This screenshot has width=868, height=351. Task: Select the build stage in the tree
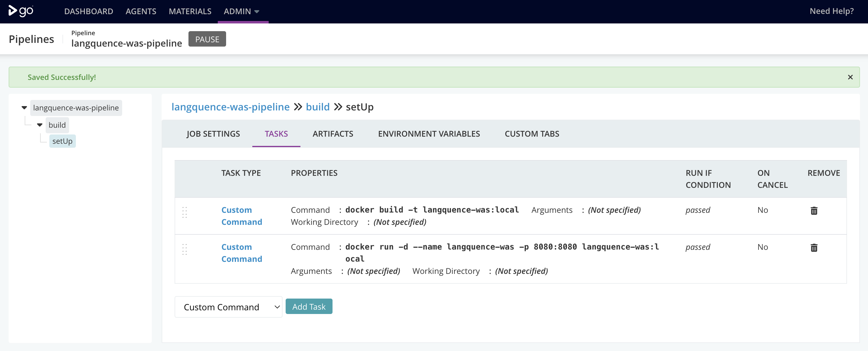57,125
